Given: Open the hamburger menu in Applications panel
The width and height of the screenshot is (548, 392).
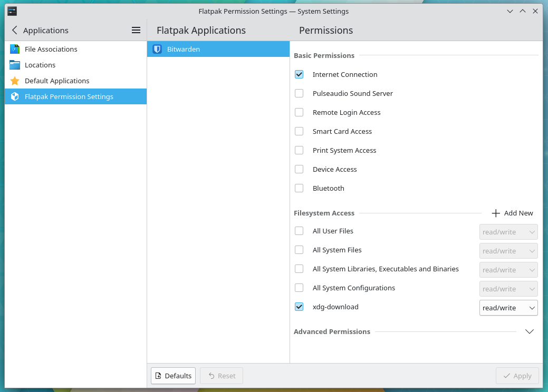Looking at the screenshot, I should 136,30.
